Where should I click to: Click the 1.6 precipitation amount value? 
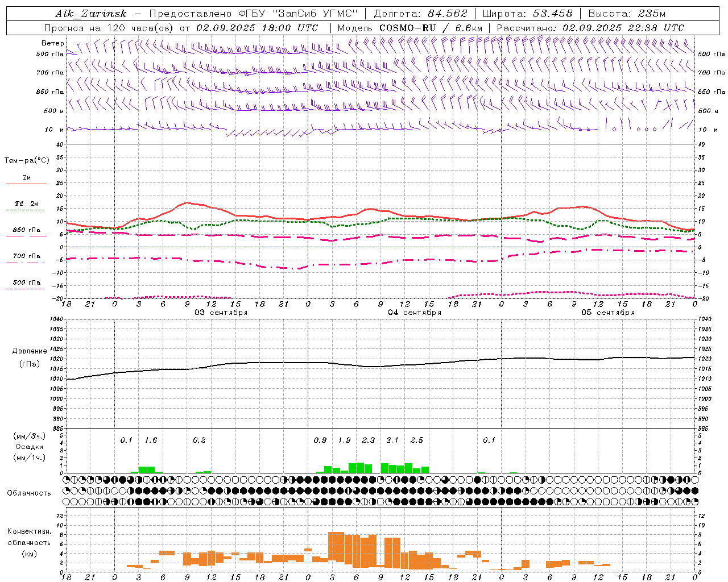[151, 440]
